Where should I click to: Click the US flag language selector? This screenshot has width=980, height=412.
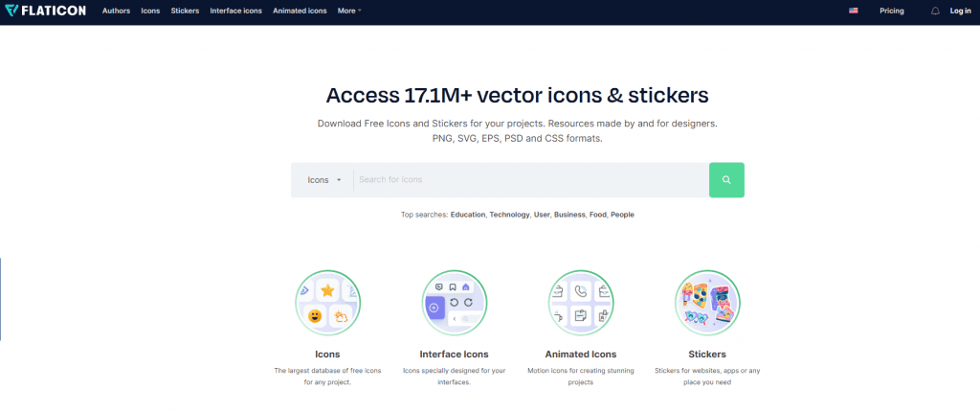[x=853, y=11]
